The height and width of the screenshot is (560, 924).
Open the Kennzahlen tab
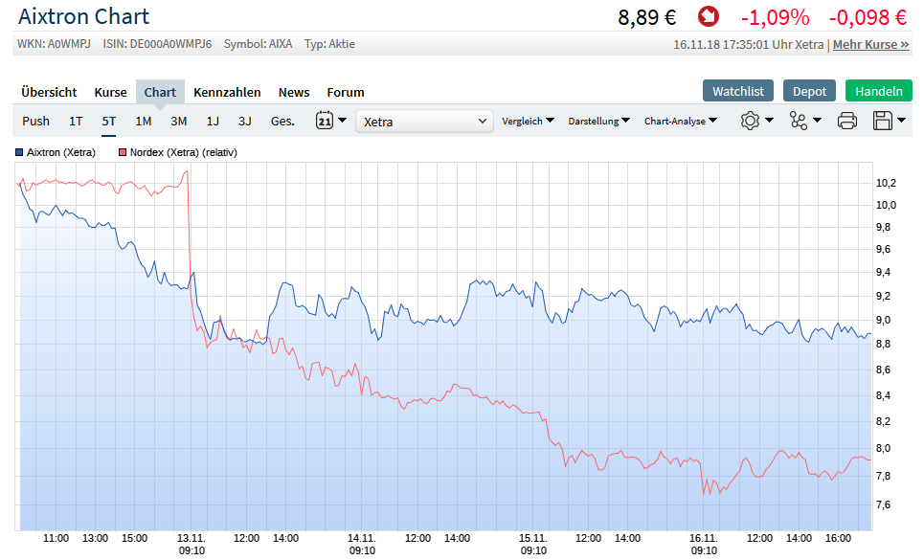[227, 93]
